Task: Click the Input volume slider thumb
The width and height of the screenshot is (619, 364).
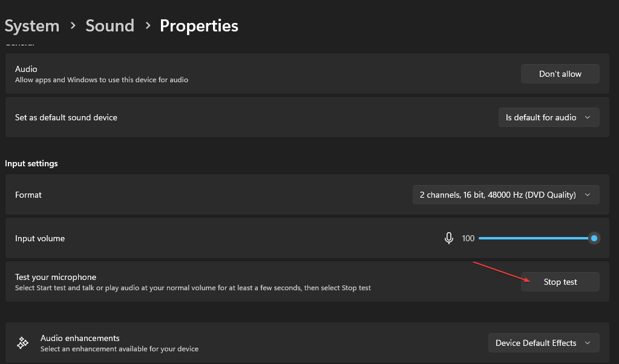Action: coord(594,238)
